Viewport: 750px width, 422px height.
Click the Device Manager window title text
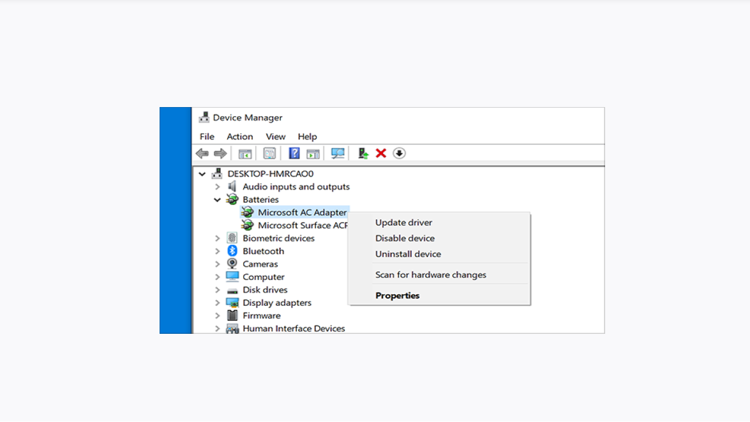(x=247, y=117)
